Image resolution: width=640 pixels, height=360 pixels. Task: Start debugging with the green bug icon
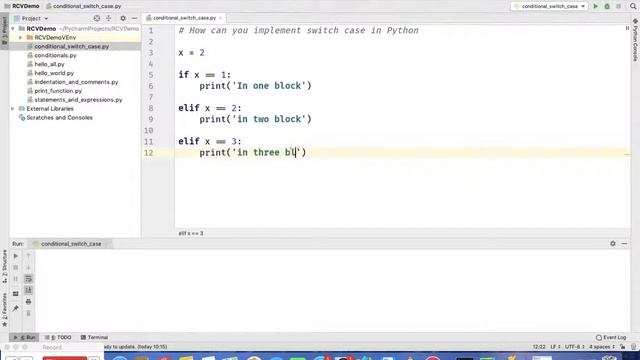click(607, 6)
